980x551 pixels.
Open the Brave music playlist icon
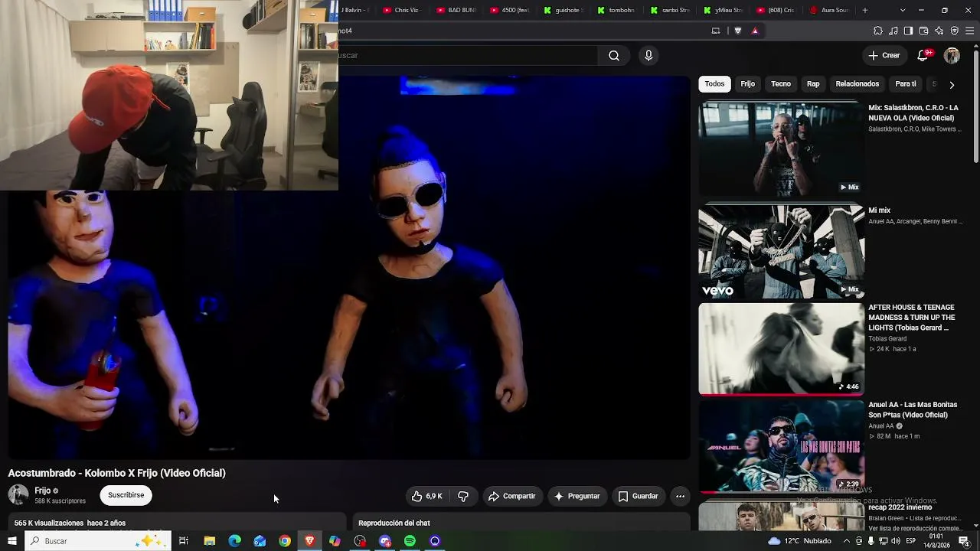tap(893, 31)
